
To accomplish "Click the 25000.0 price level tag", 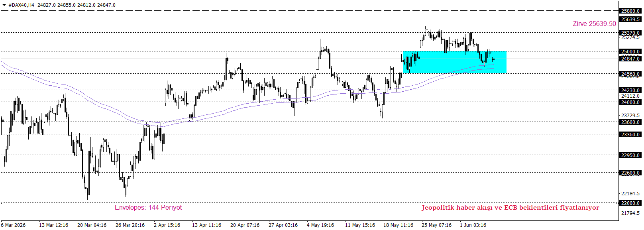I will (x=630, y=51).
